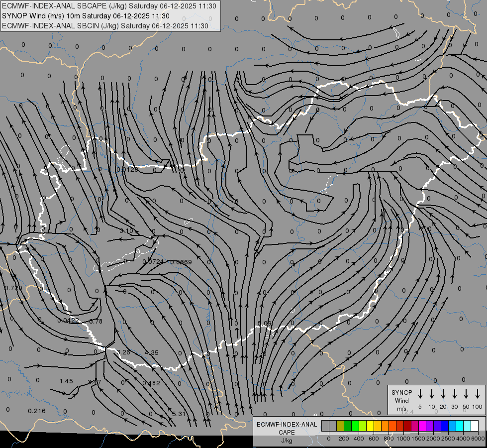Click the 10 m/s wind arrow in legend
This screenshot has height=448, width=487.
click(432, 394)
